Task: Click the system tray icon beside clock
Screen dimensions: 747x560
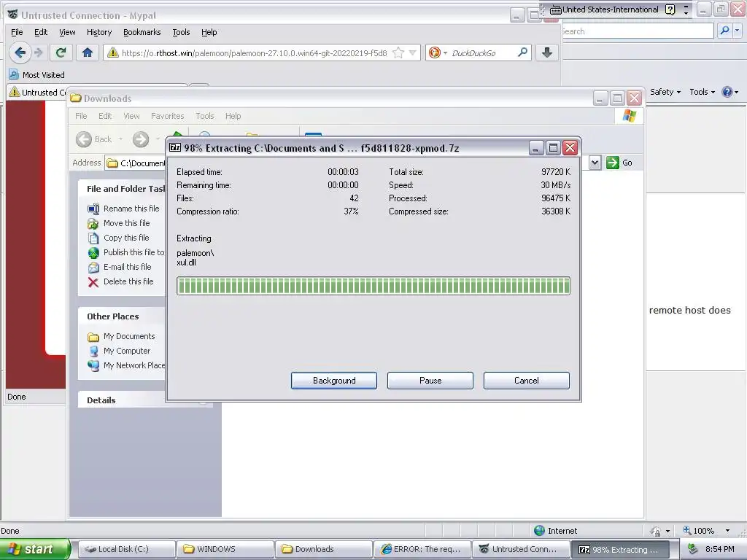Action: (x=693, y=550)
